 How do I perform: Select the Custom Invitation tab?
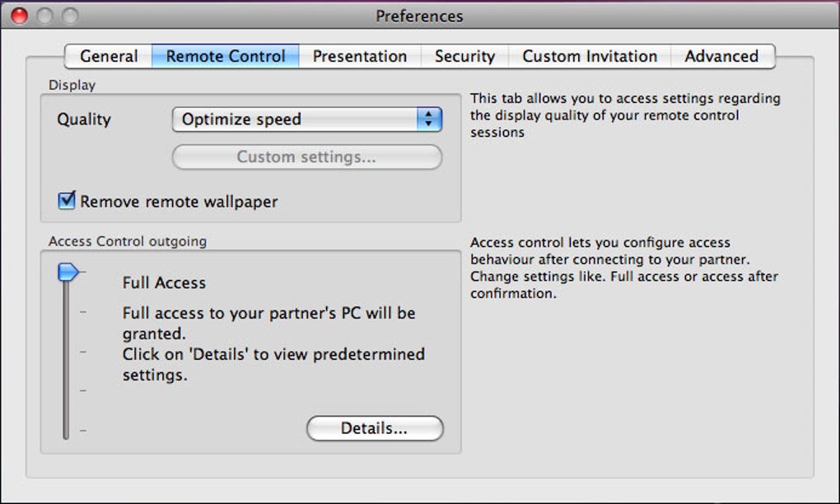590,57
